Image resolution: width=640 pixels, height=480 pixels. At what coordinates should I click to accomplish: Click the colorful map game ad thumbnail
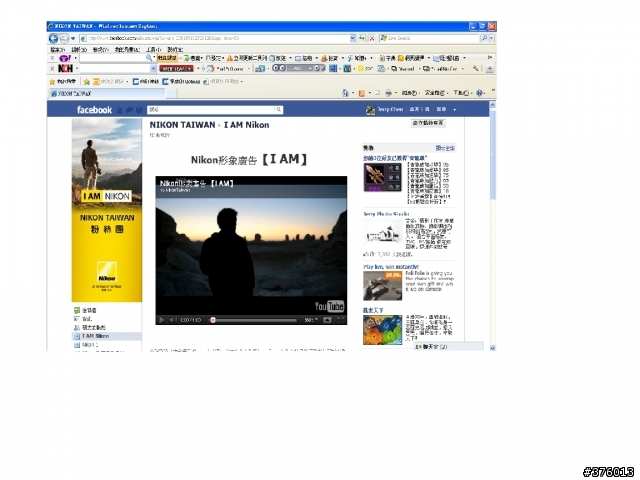tap(382, 330)
